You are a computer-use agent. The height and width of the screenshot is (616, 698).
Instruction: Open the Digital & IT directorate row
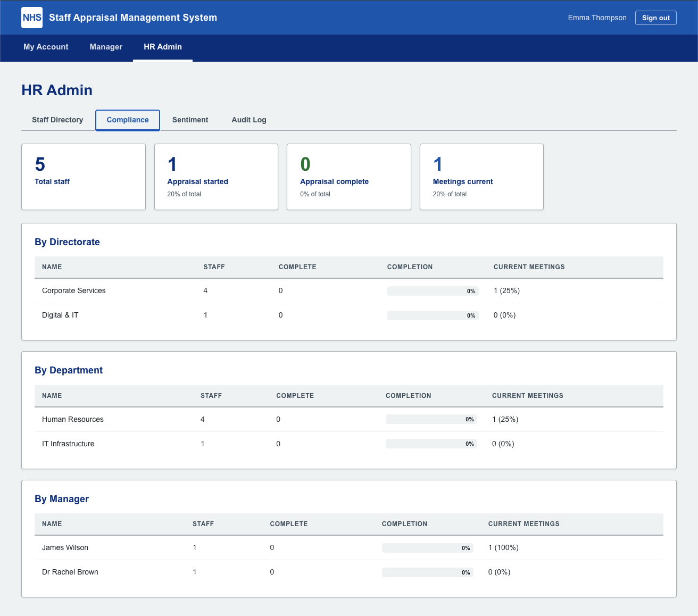[x=60, y=315]
